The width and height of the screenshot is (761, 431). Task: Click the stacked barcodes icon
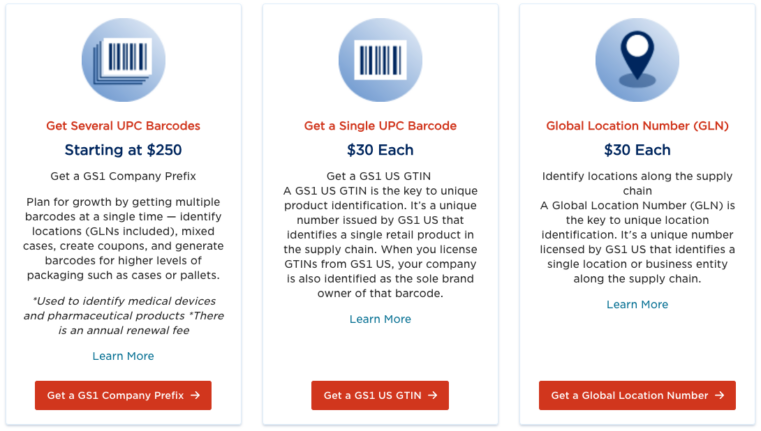click(123, 60)
